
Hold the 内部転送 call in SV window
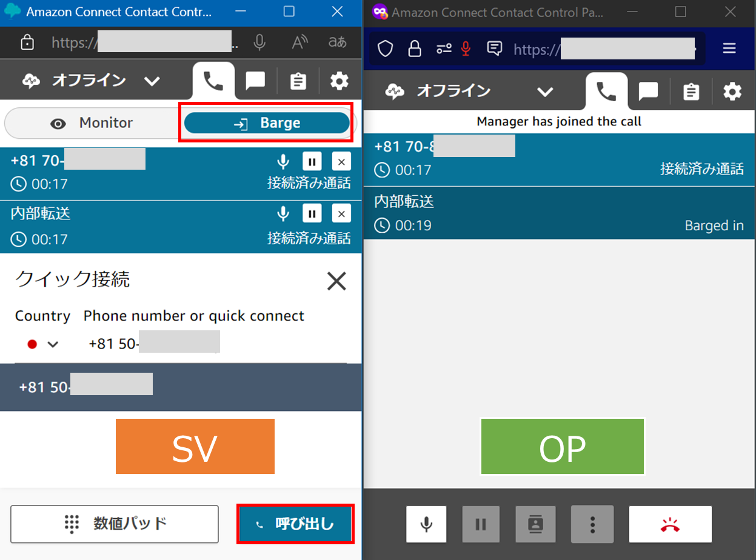pyautogui.click(x=312, y=213)
